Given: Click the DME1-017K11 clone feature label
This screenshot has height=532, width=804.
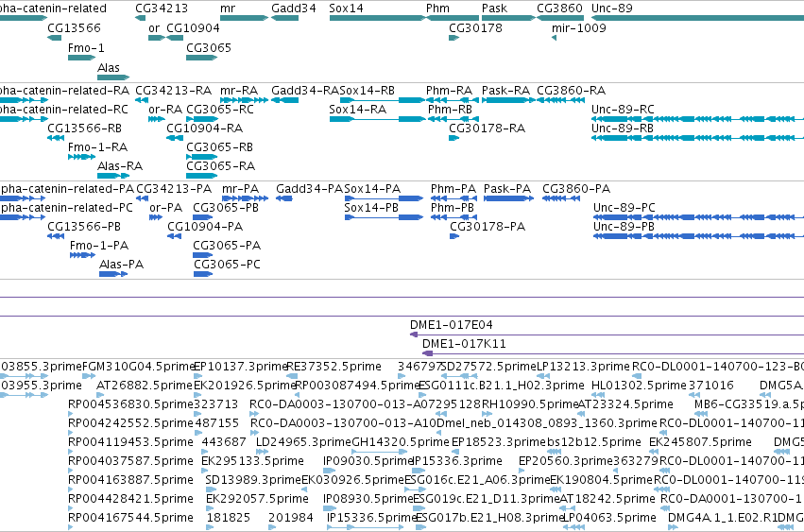Looking at the screenshot, I should [x=464, y=344].
